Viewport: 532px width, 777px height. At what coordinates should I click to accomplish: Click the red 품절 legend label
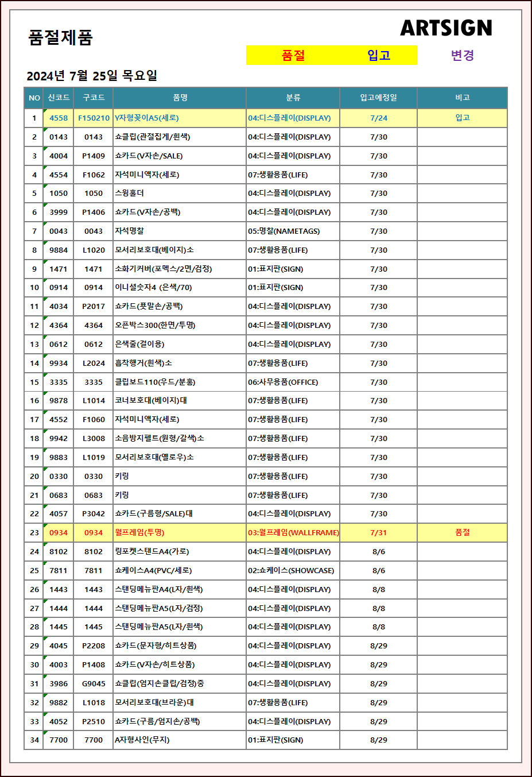click(x=293, y=55)
